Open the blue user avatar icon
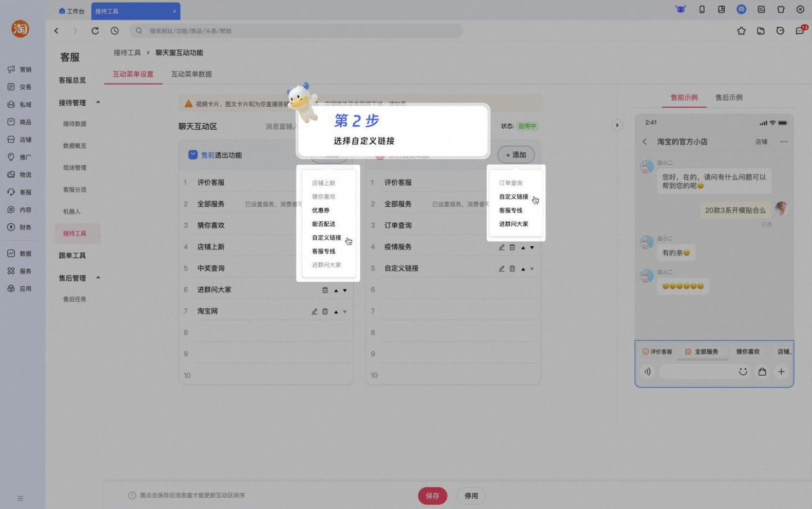The image size is (812, 509). 741,9
